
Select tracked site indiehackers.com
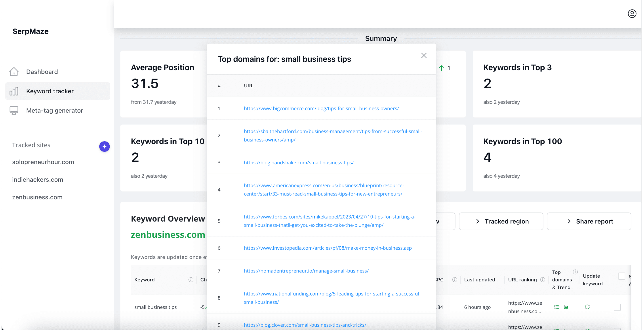(38, 179)
